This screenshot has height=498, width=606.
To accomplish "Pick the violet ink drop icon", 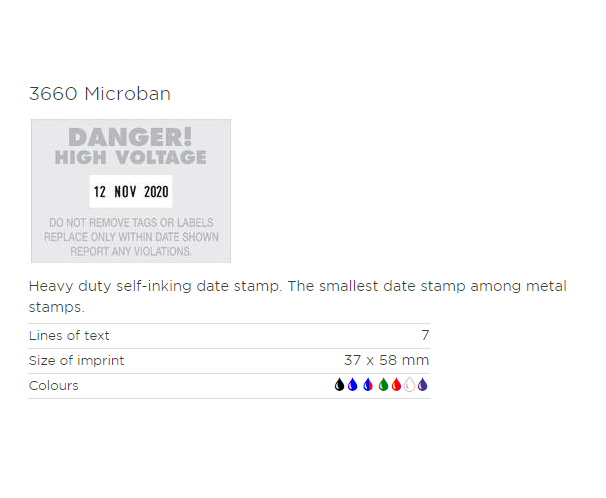I will tap(422, 385).
